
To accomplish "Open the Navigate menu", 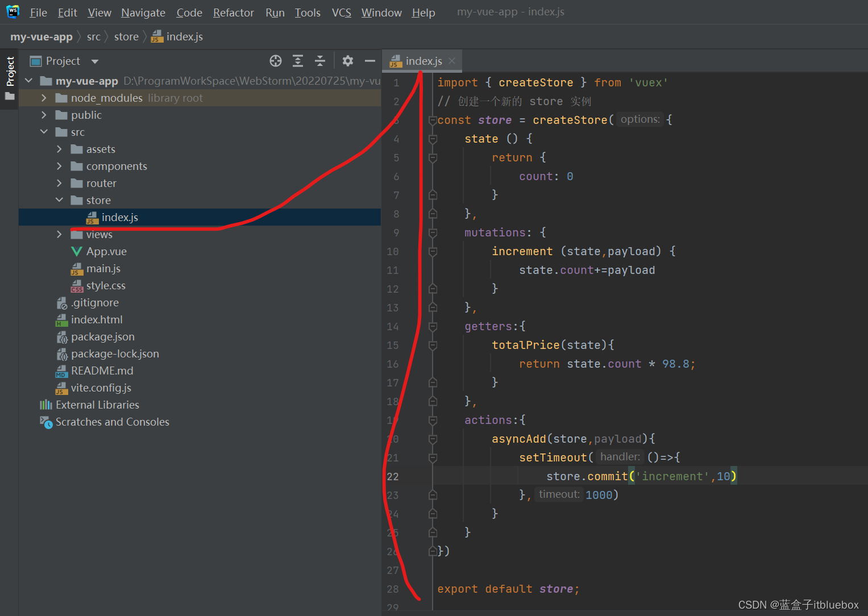I will point(143,13).
